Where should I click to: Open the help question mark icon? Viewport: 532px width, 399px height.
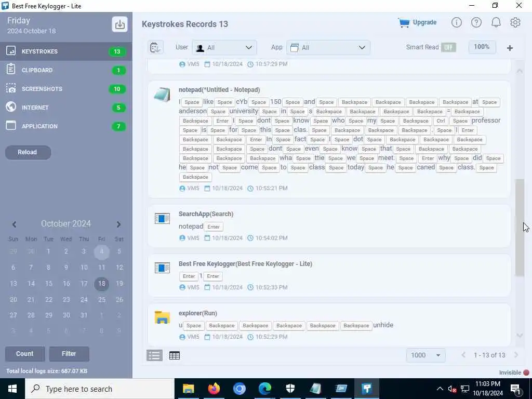[476, 23]
